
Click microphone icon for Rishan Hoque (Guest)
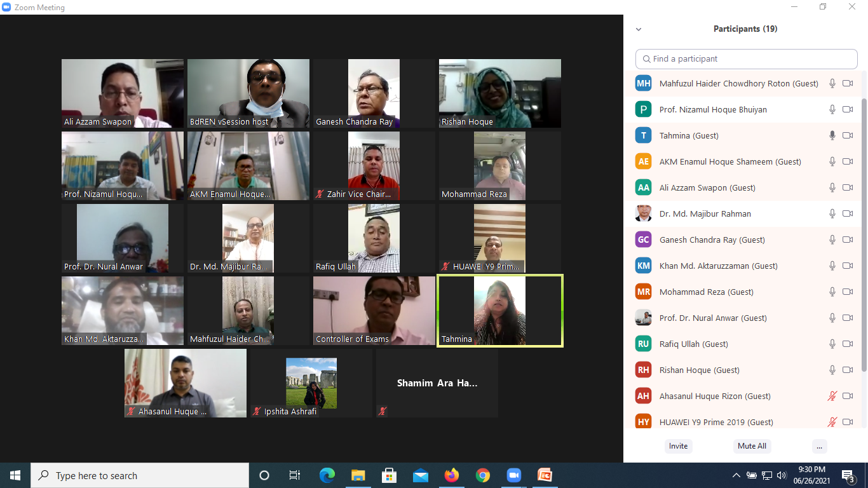[832, 370]
